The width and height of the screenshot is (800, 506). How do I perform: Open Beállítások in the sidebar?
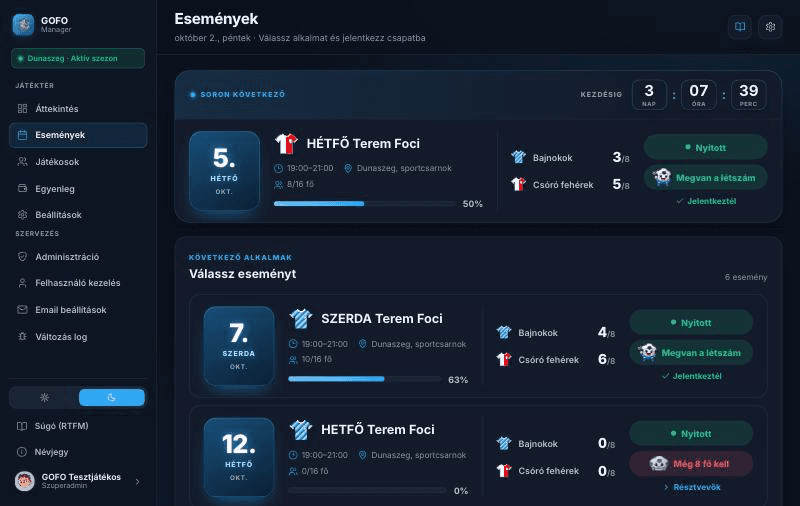[x=78, y=215]
